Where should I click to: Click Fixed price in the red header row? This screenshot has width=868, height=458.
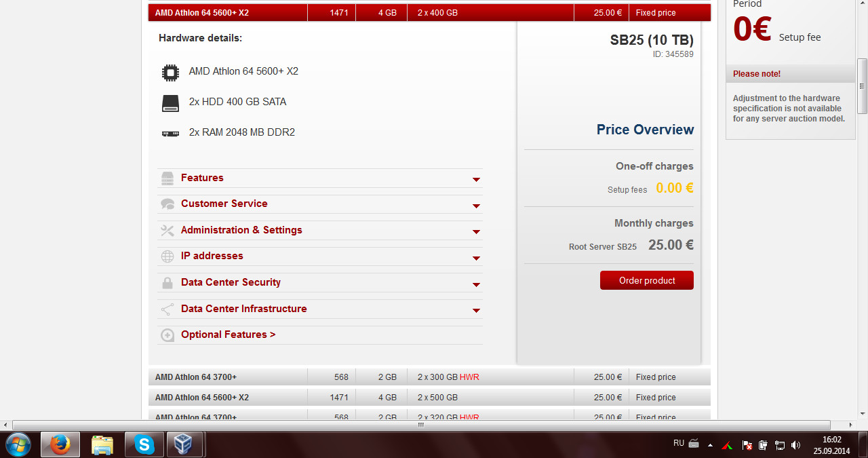pyautogui.click(x=656, y=12)
